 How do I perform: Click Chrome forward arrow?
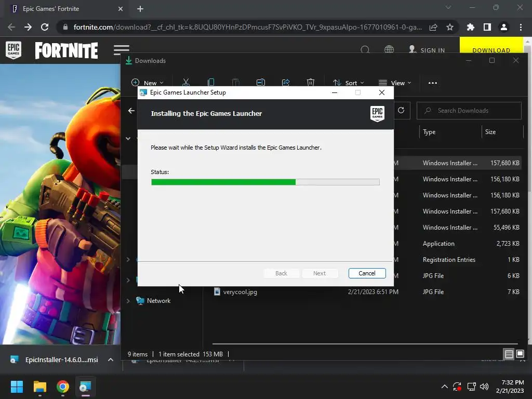(x=28, y=27)
